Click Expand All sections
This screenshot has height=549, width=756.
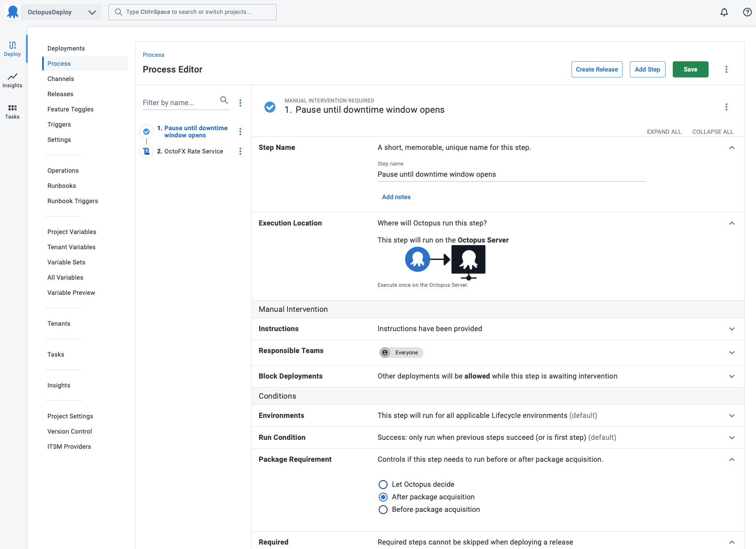coord(664,132)
